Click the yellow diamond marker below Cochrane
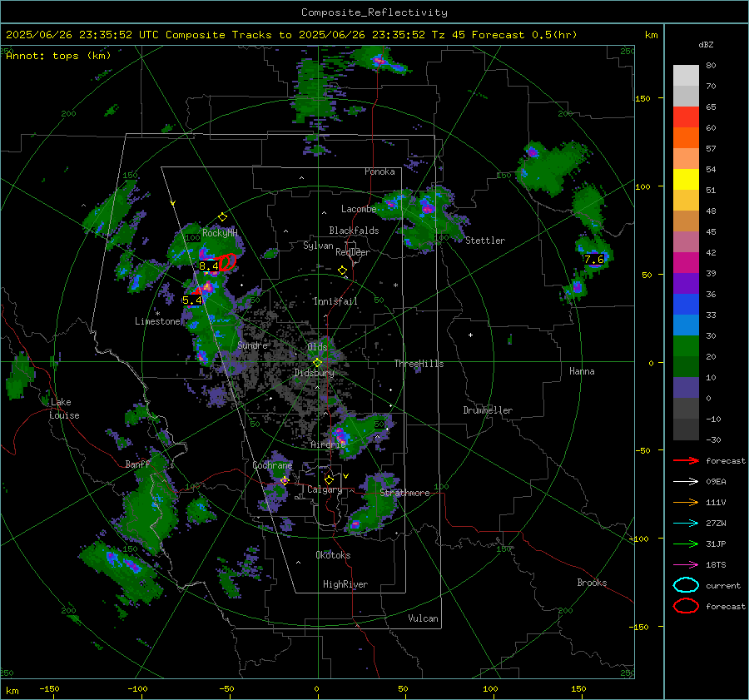 point(285,480)
